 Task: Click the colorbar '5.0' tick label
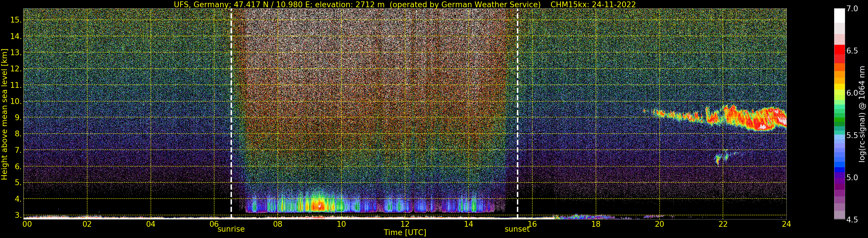tap(852, 177)
